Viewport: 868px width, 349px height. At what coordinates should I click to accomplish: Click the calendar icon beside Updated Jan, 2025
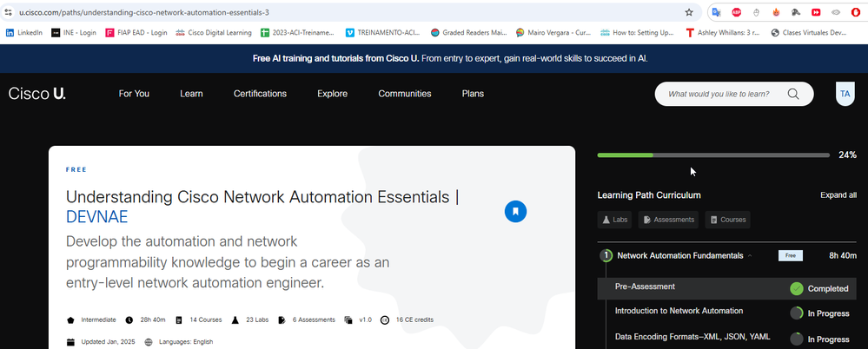(x=70, y=342)
